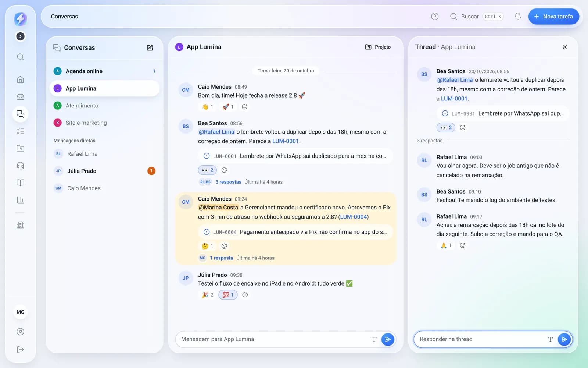Open the 3 respostas thread link
This screenshot has width=588, height=368.
coord(228,182)
